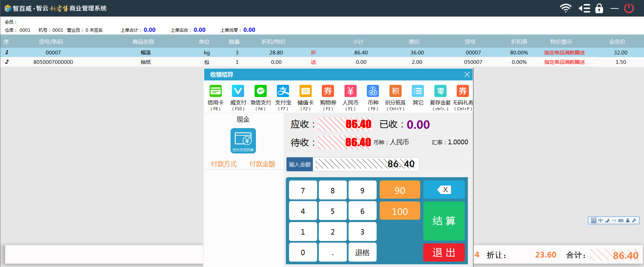Select 支付宝 Alipay payment icon
This screenshot has width=644, height=267.
pyautogui.click(x=283, y=92)
